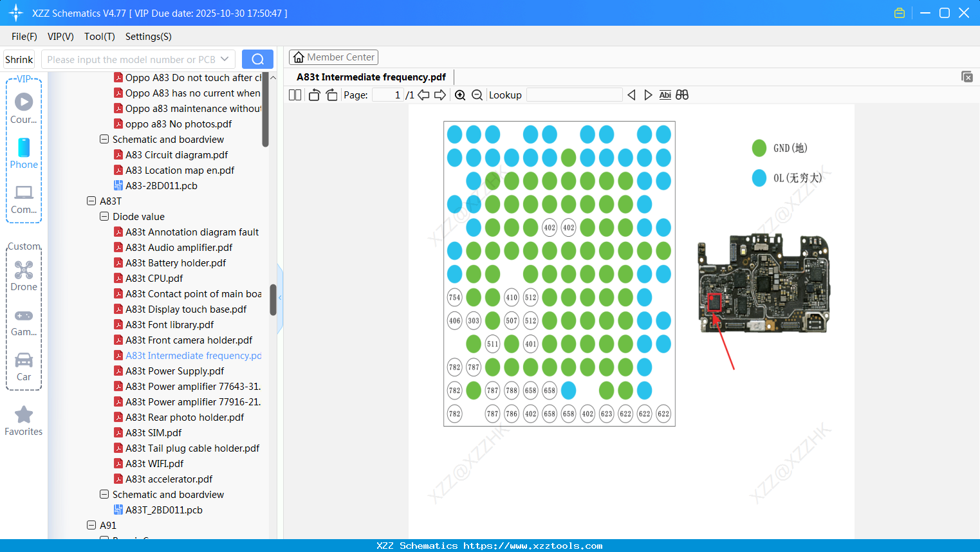Viewport: 980px width, 552px height.
Task: Expand the A91 tree node
Action: 91,525
